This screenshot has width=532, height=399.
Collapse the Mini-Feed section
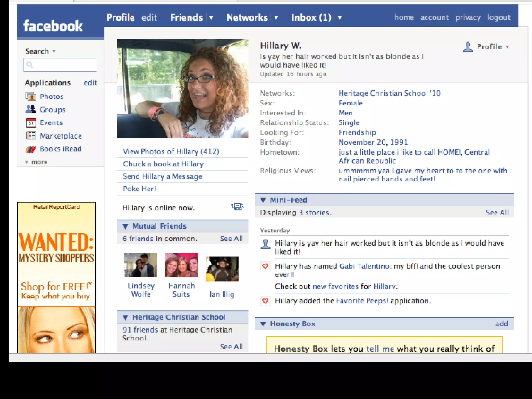coord(263,200)
